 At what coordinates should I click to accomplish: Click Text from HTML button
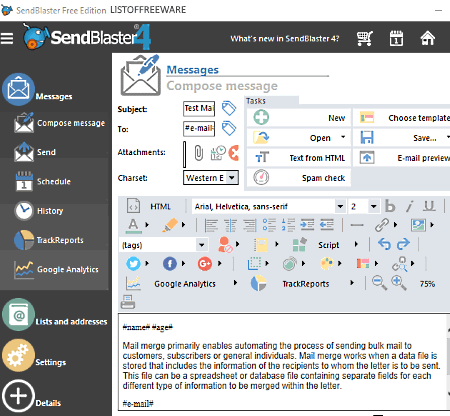299,158
